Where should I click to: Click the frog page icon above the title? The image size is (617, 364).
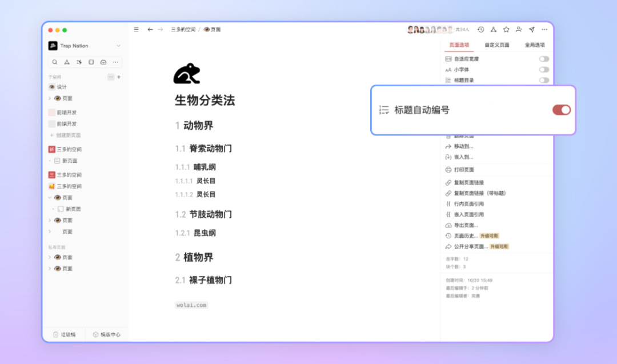click(187, 74)
